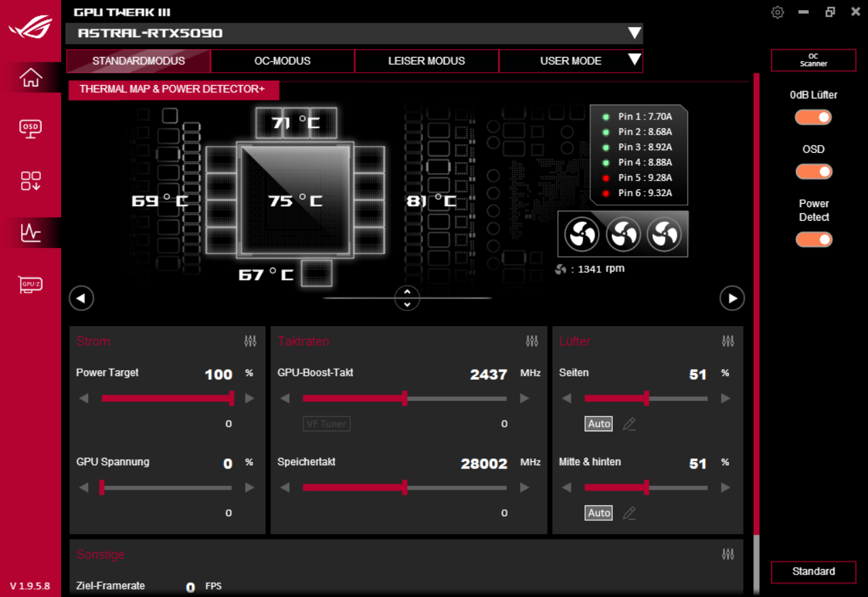Click version label V 1.9.5.8
The image size is (868, 597).
coord(30,586)
